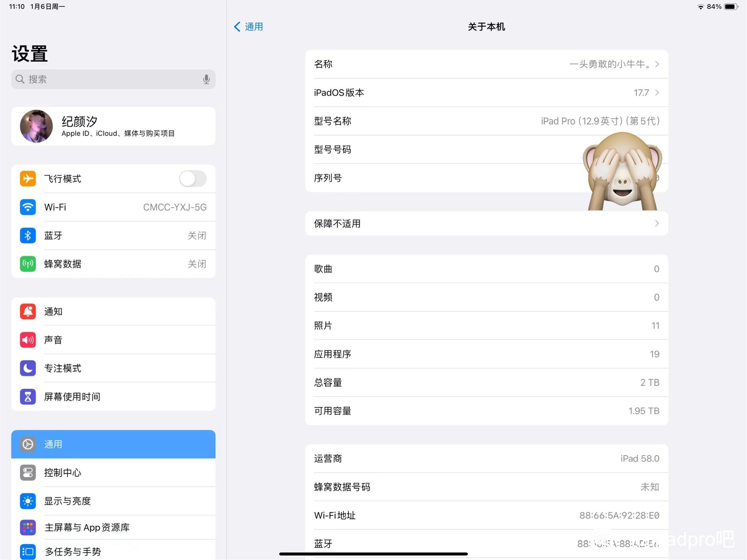This screenshot has width=747, height=560.
Task: Tap the green cellular data icon
Action: [x=28, y=264]
